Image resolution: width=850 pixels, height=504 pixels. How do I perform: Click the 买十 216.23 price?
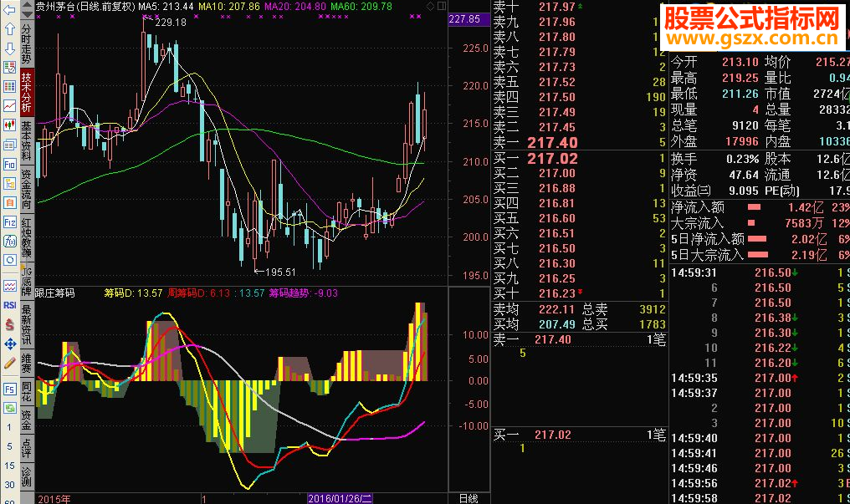click(556, 293)
